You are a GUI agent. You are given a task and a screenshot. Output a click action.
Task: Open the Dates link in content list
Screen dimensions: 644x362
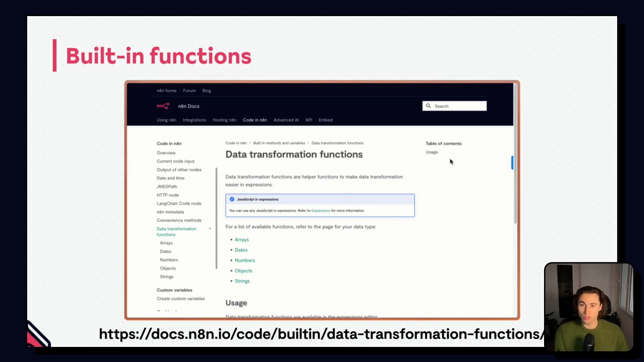coord(241,250)
